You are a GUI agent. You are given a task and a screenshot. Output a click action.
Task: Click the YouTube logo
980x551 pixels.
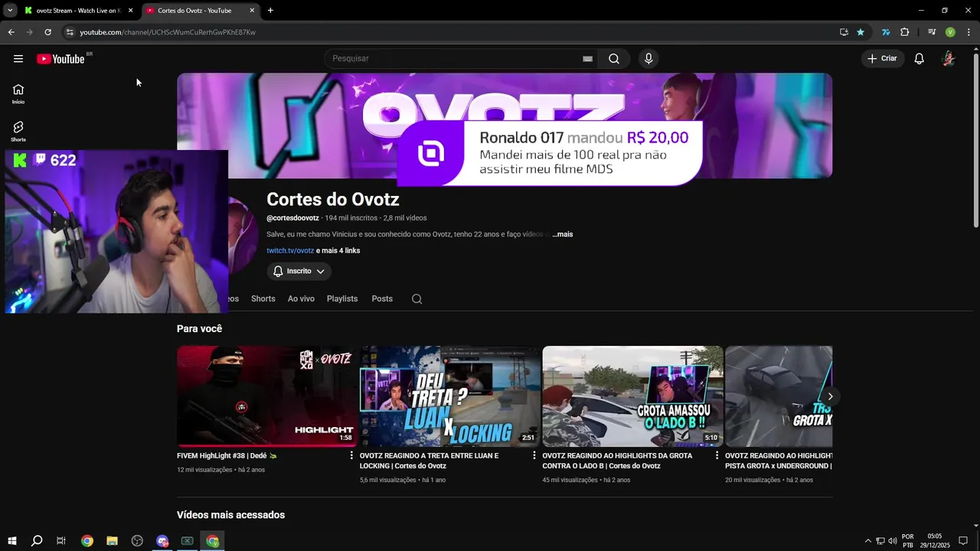(x=60, y=59)
